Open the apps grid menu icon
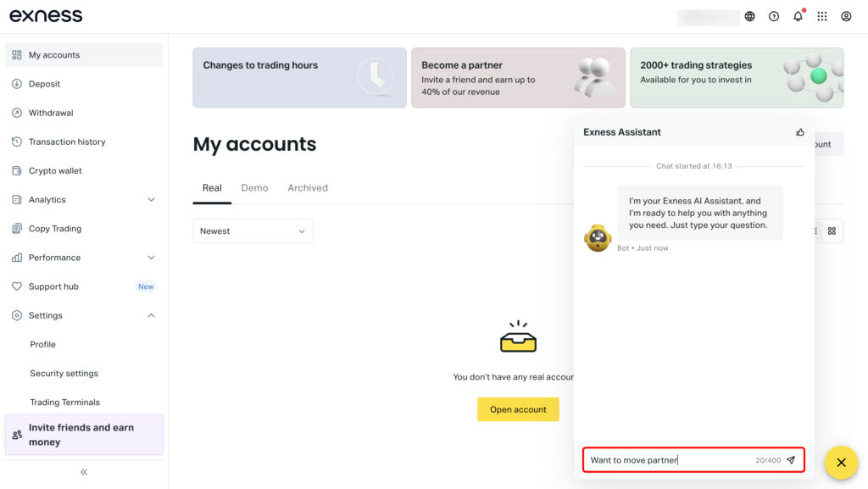The width and height of the screenshot is (868, 489). click(822, 17)
